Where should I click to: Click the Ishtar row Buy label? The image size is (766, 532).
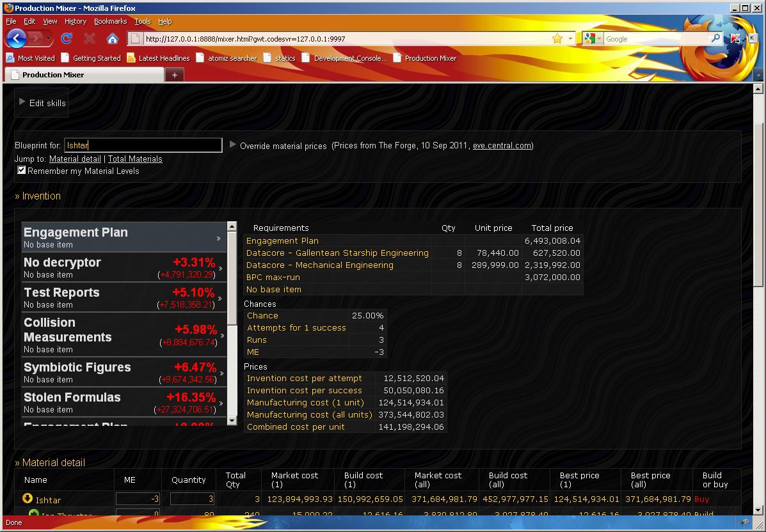(x=701, y=499)
